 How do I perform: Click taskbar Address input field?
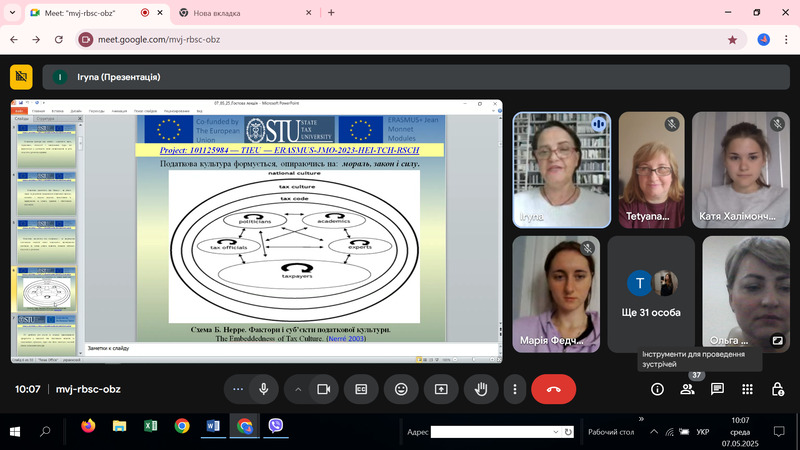(492, 432)
